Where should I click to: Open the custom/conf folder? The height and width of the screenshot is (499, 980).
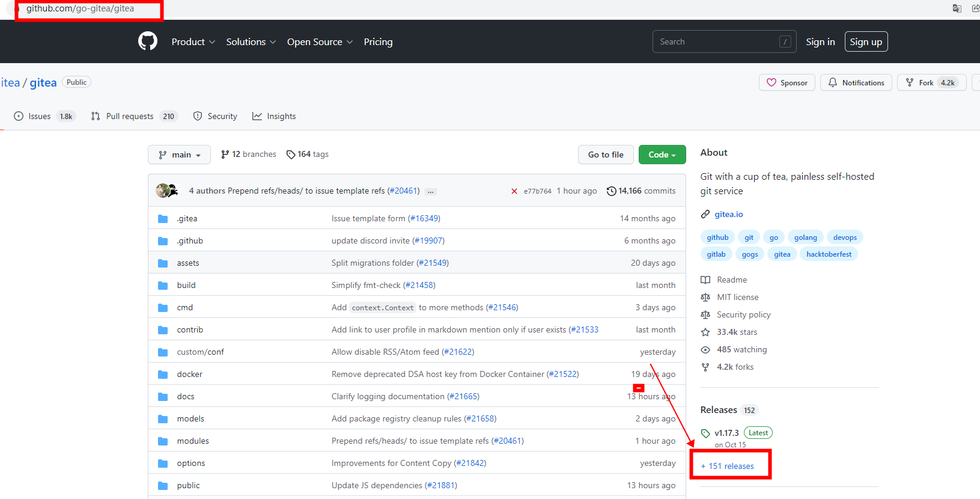(x=201, y=352)
